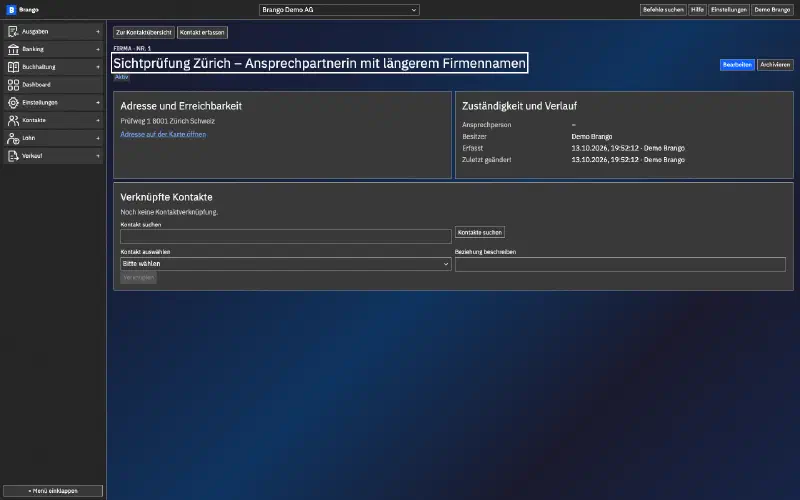Viewport: 800px width, 500px height.
Task: Expand the Kontakte menu arrow
Action: point(98,120)
